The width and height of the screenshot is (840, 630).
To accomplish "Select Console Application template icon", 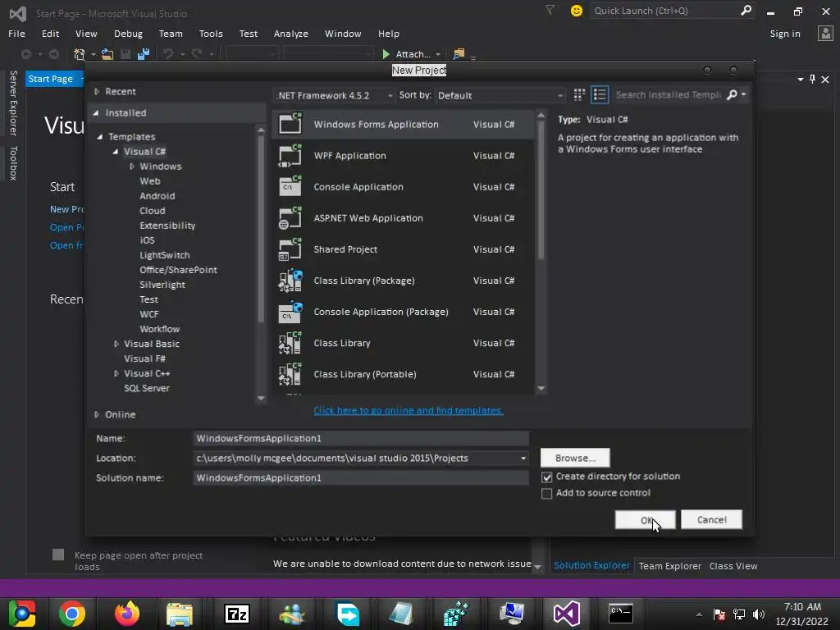I will click(x=290, y=186).
